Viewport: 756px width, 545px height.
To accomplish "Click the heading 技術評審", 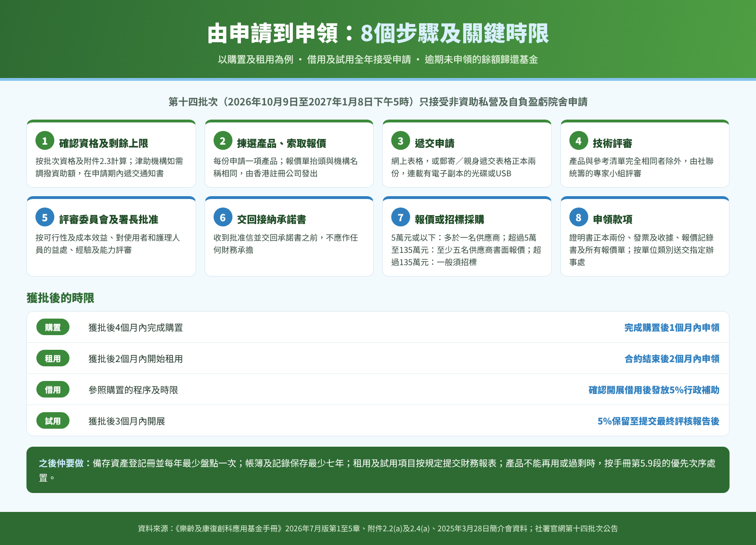I will tap(612, 143).
